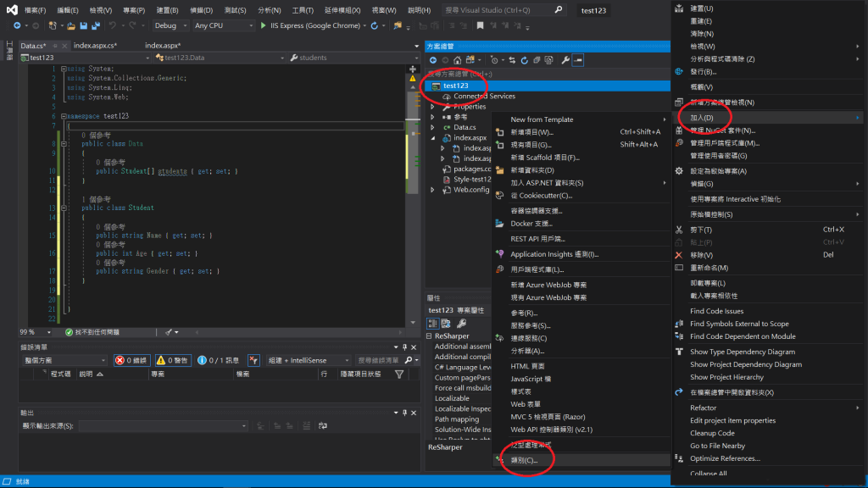Open the Debug configuration dropdown

point(170,25)
